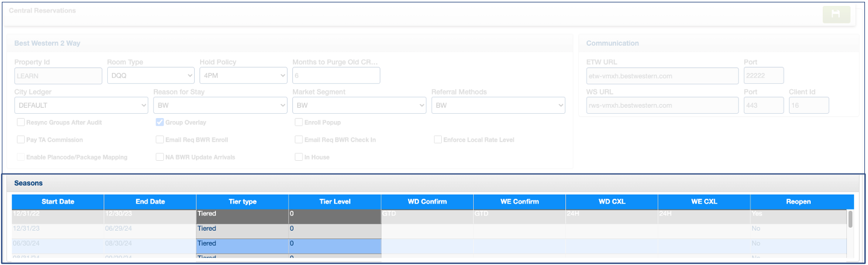Open the Room Type dropdown
This screenshot has height=265, width=868.
[x=151, y=75]
